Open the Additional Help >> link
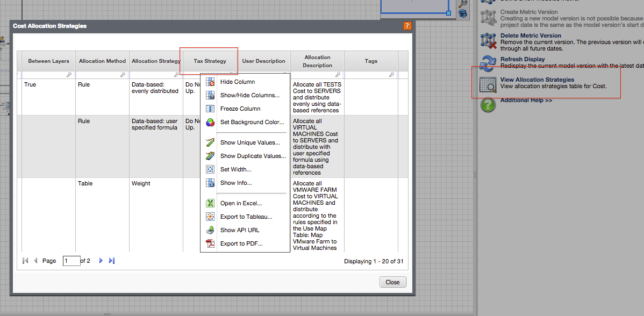Viewport: 644px width, 316px height. [526, 100]
